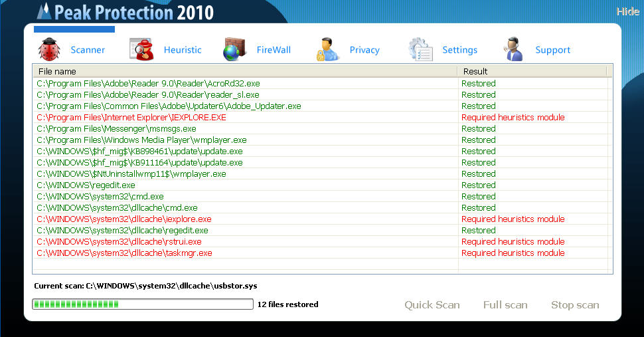The width and height of the screenshot is (644, 337).
Task: Click the Heuristic detective icon
Action: click(x=141, y=49)
